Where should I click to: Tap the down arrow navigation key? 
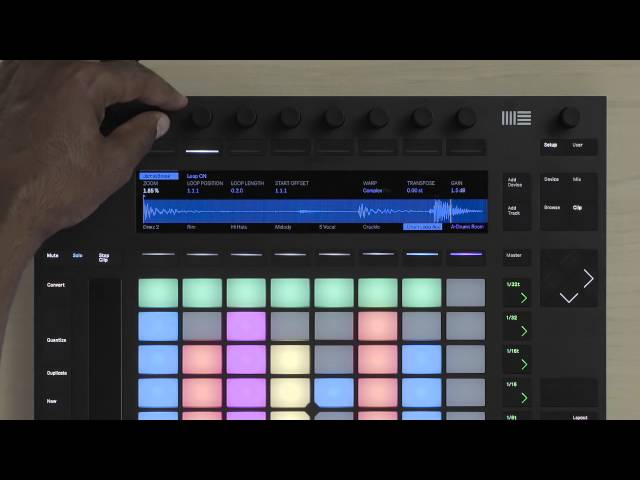[x=569, y=298]
